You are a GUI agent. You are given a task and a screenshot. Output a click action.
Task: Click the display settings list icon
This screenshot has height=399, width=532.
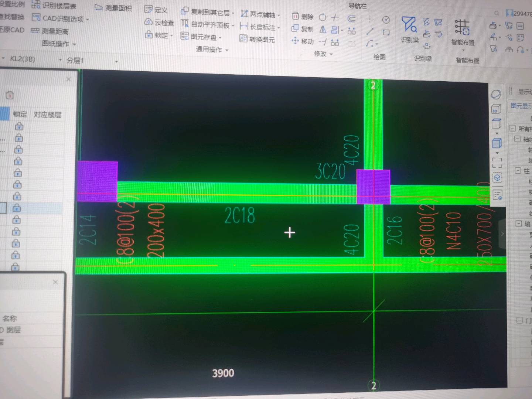tap(498, 195)
